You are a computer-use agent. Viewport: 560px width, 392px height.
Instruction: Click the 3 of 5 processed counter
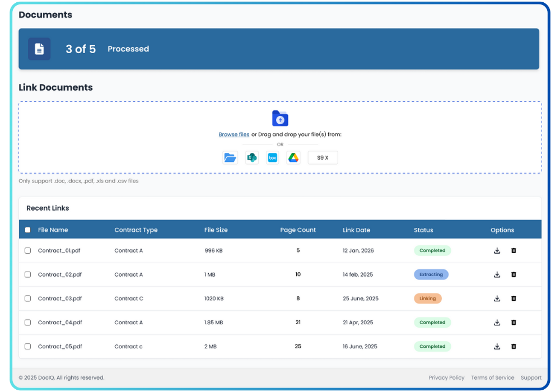coord(81,49)
